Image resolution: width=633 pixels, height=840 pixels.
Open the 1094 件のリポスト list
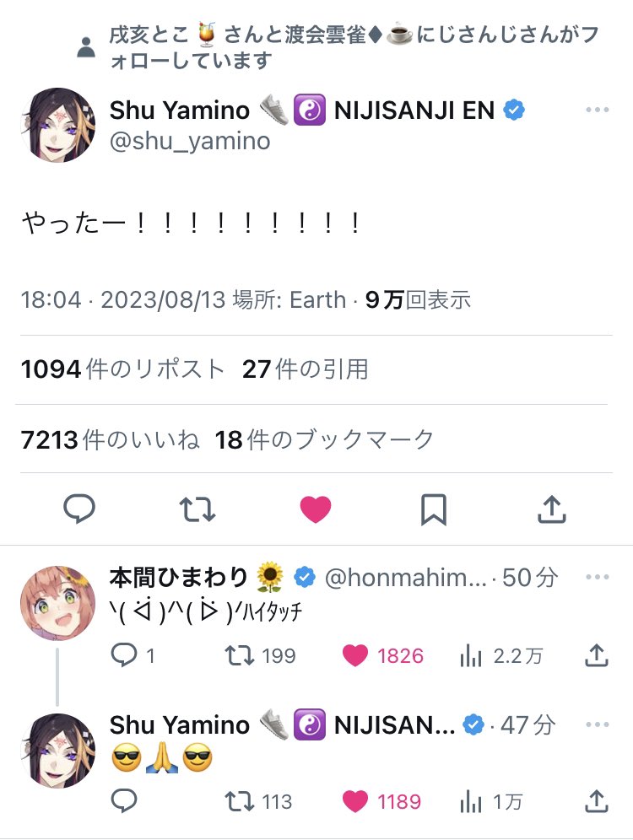click(x=123, y=369)
